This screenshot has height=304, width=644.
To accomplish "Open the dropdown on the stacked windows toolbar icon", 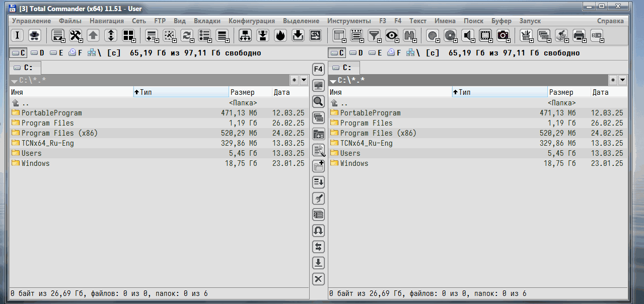I will (549, 40).
